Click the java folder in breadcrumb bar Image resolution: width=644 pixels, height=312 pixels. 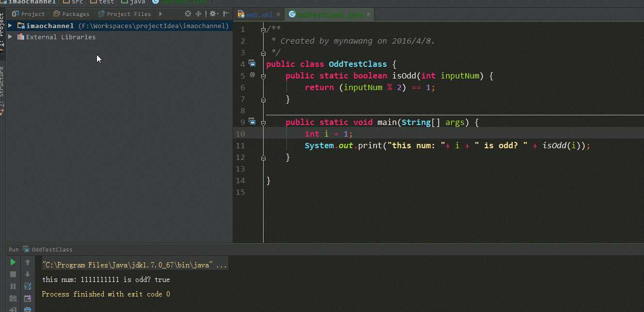tap(137, 2)
